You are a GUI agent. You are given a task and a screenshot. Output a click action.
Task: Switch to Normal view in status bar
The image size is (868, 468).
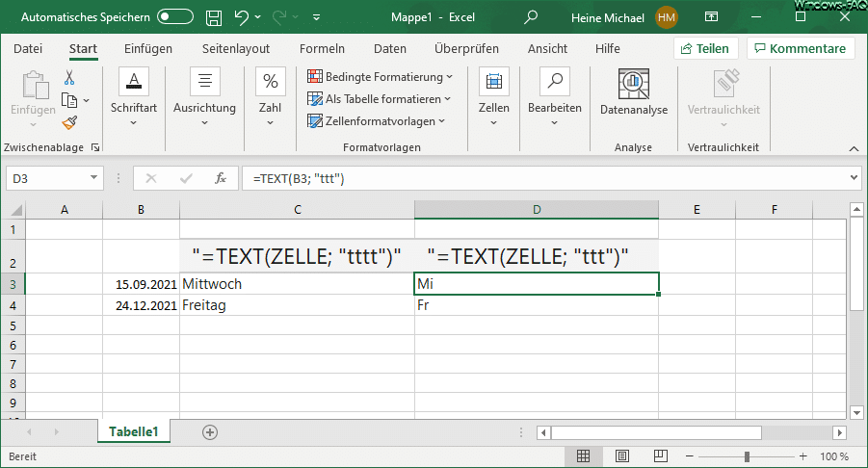(x=583, y=456)
